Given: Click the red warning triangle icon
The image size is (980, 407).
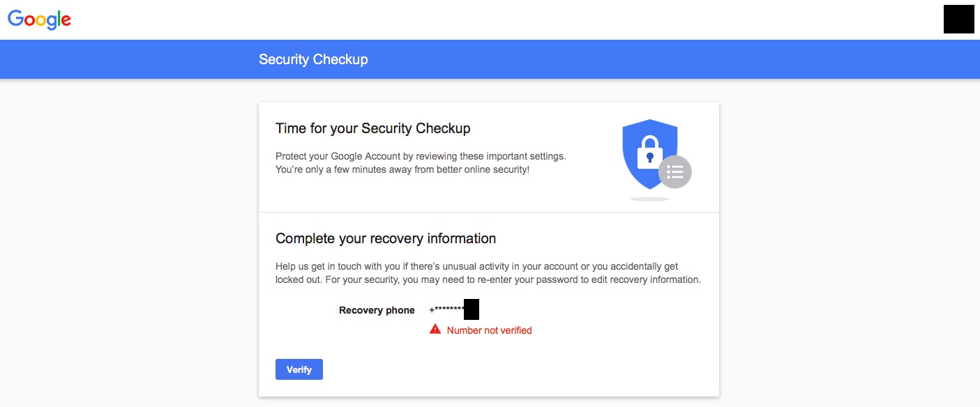Looking at the screenshot, I should pyautogui.click(x=435, y=330).
